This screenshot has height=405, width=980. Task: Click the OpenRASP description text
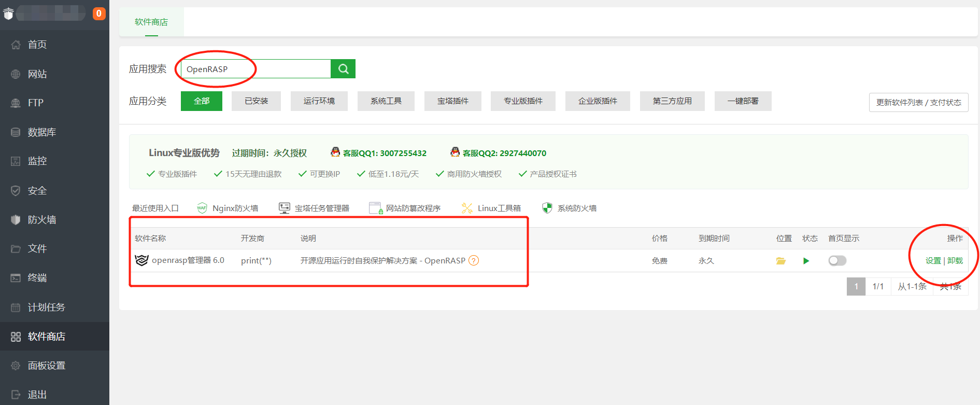383,260
